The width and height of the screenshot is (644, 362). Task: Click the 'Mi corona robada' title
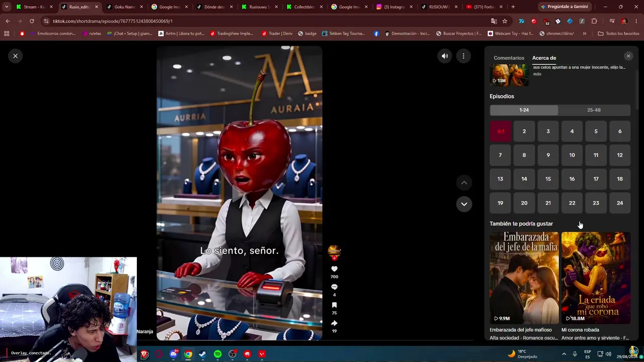[x=580, y=330]
